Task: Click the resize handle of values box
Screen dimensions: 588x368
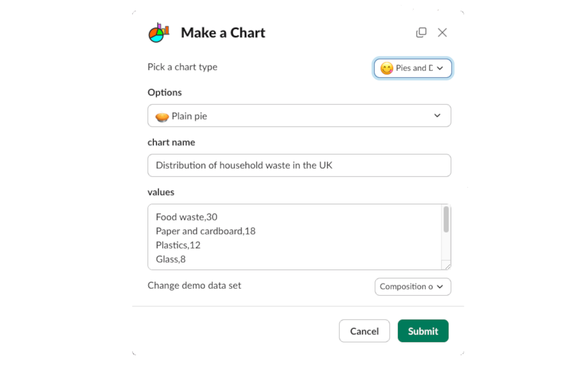Action: [x=447, y=266]
